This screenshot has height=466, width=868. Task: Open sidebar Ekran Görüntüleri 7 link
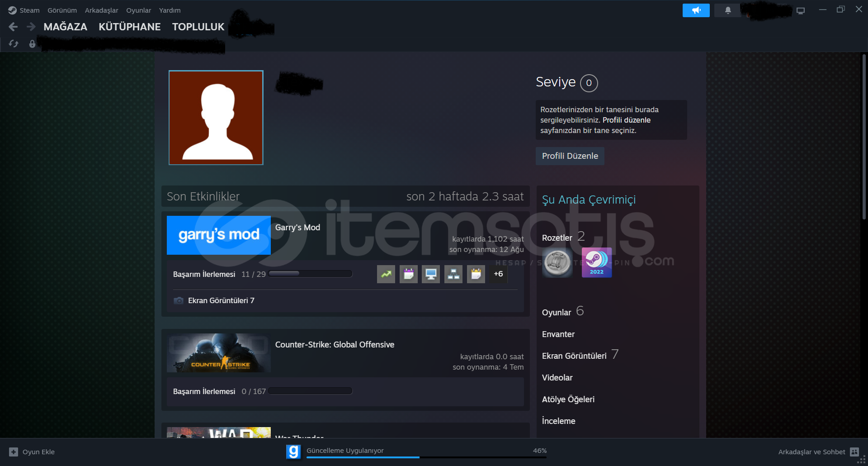(580, 355)
